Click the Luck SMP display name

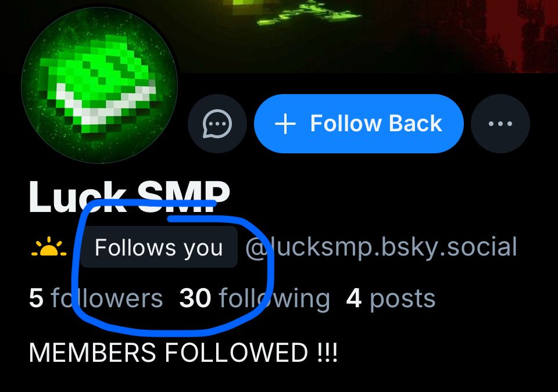point(130,196)
